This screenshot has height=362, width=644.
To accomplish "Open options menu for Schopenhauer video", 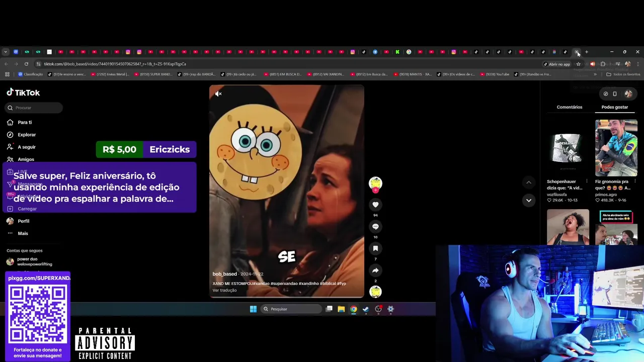I will coord(587,181).
